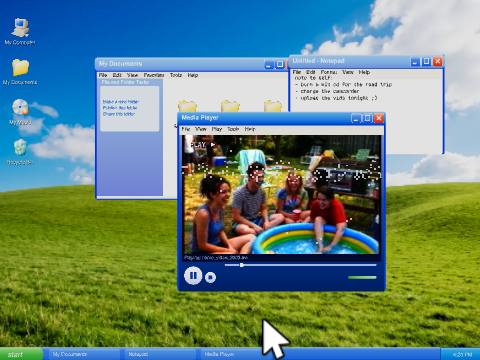This screenshot has width=480, height=360.
Task: Open Favorites menu in My Documents window
Action: [x=154, y=75]
